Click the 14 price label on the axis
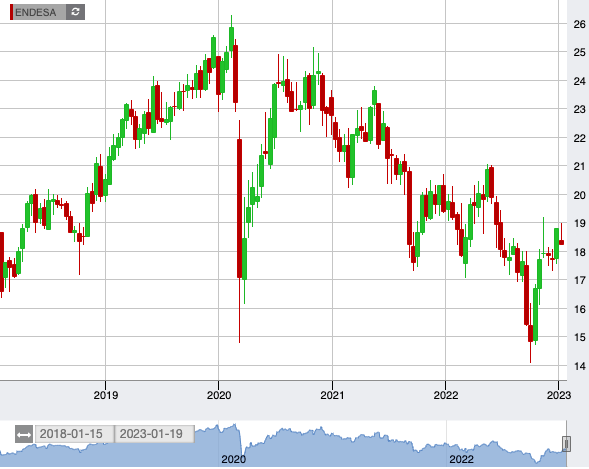Viewport: 589px width, 469px height. [579, 366]
